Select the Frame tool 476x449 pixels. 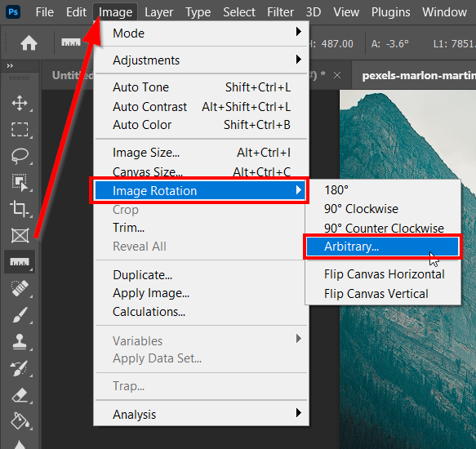click(x=20, y=235)
